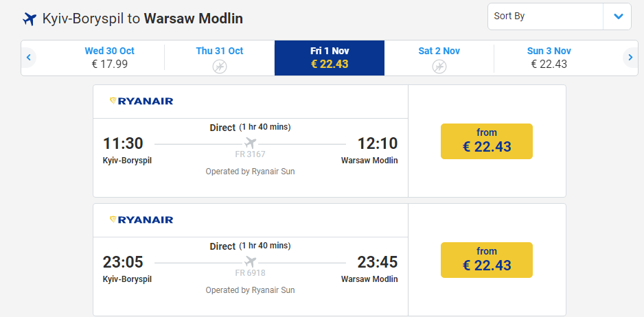The height and width of the screenshot is (317, 644).
Task: Select the €22.43 fare for the 11:30 flight
Action: [x=487, y=141]
